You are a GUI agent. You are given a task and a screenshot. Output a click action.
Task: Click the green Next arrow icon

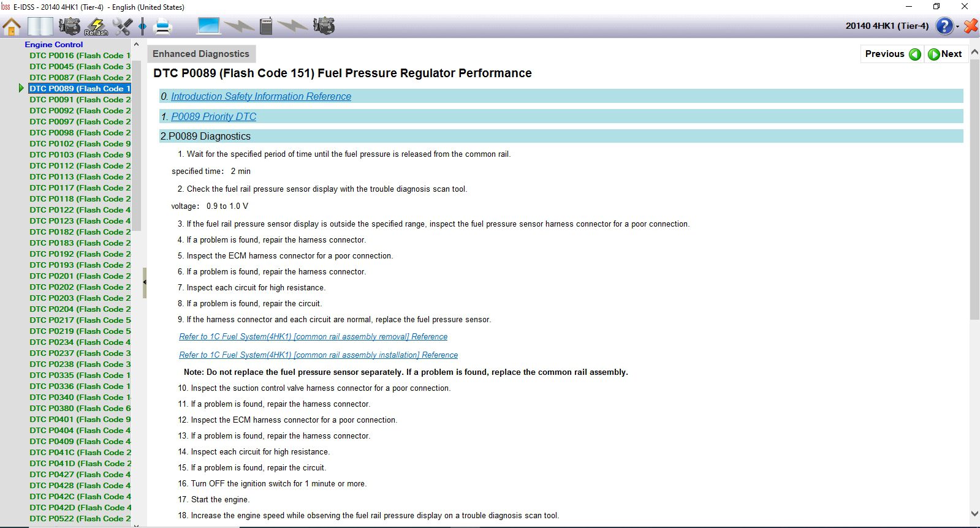(x=934, y=55)
